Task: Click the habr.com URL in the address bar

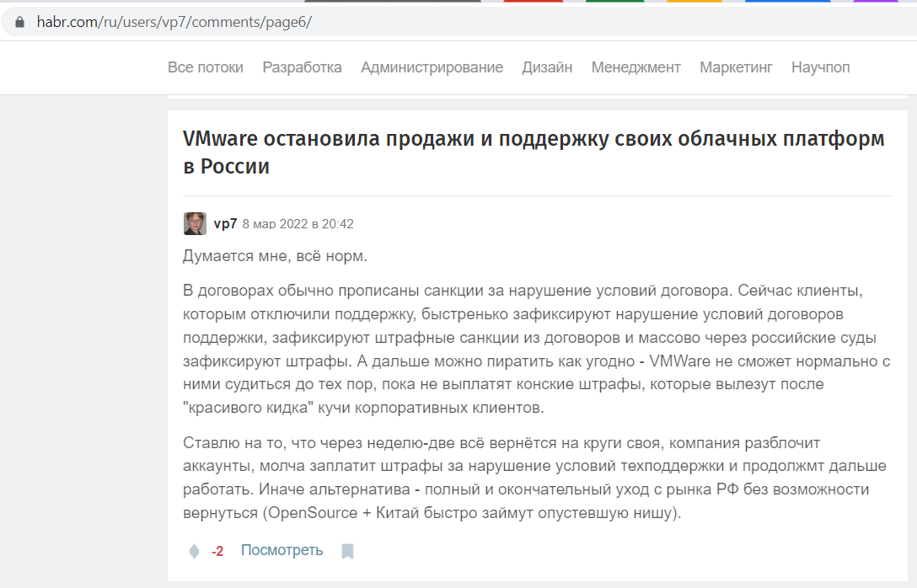Action: tap(174, 22)
